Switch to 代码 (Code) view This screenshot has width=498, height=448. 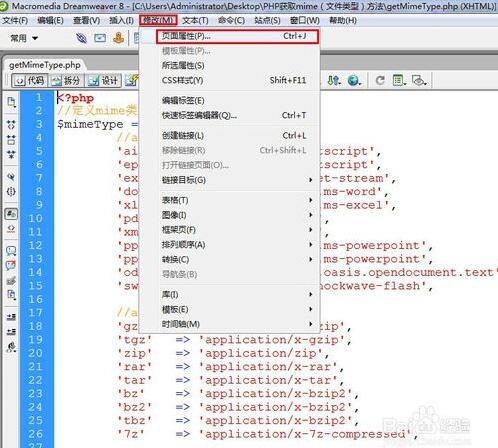pos(30,80)
